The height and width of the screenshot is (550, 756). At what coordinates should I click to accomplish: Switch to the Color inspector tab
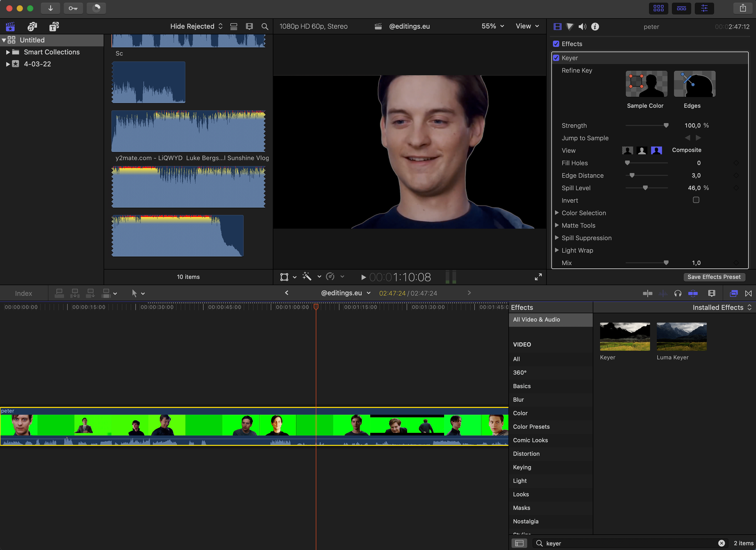click(x=570, y=27)
